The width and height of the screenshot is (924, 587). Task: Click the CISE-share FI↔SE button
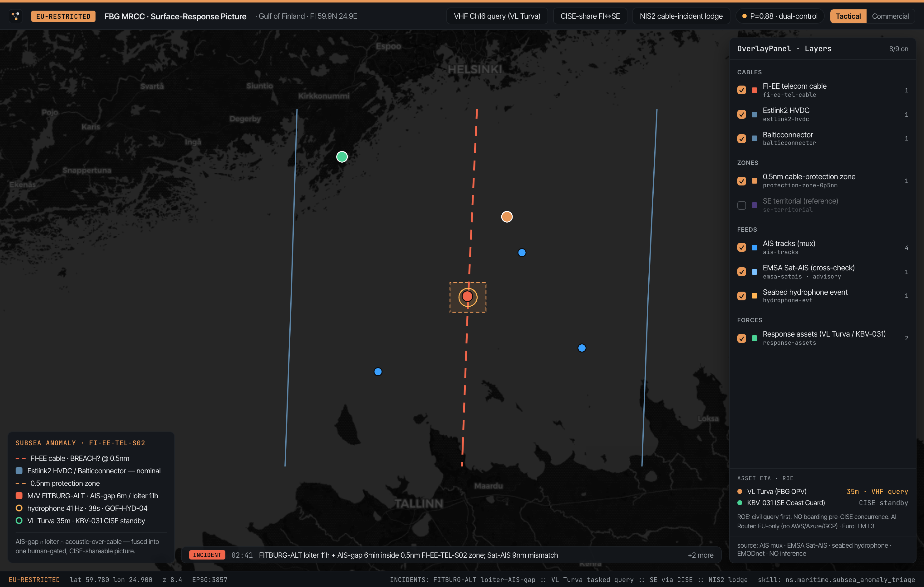590,16
